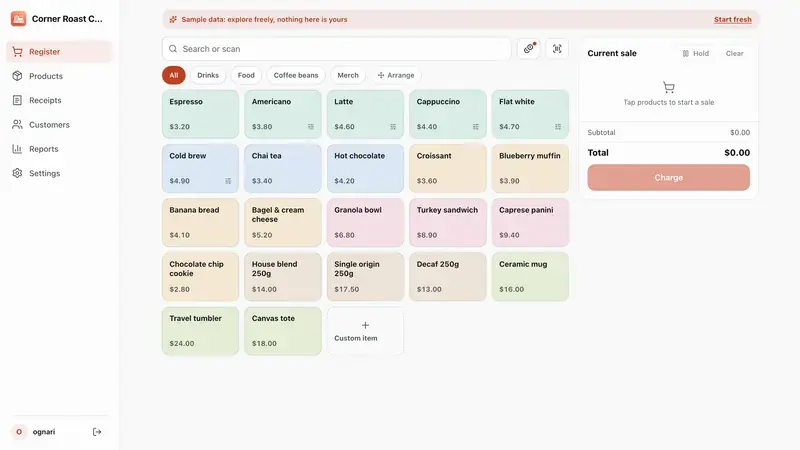Viewport: 800px width, 450px height.
Task: Hold the current sale
Action: click(x=696, y=53)
